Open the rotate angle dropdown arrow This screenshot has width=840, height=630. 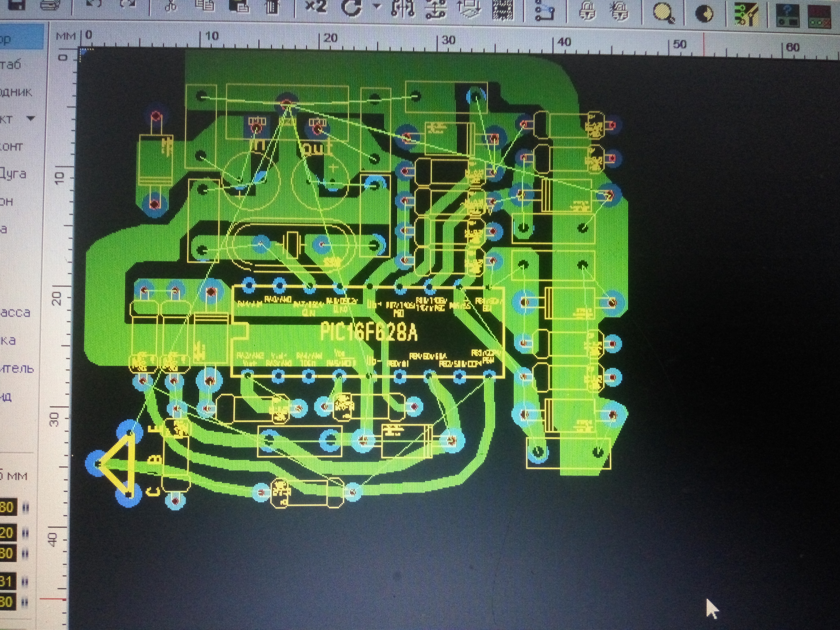pos(376,6)
